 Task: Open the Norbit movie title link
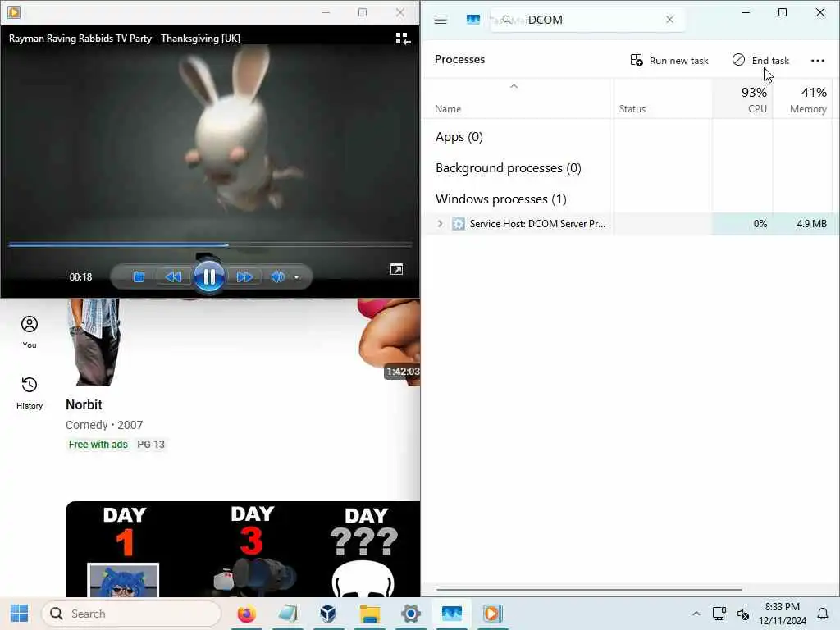(84, 404)
